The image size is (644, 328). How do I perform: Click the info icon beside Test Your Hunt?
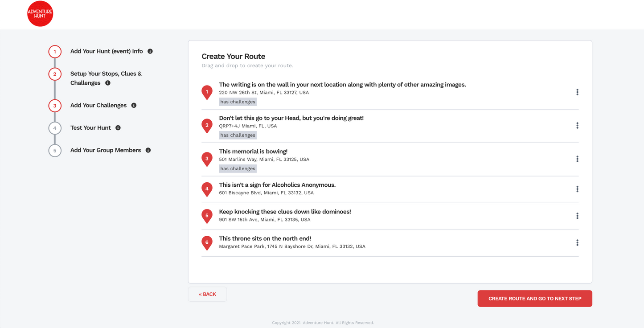click(x=118, y=127)
